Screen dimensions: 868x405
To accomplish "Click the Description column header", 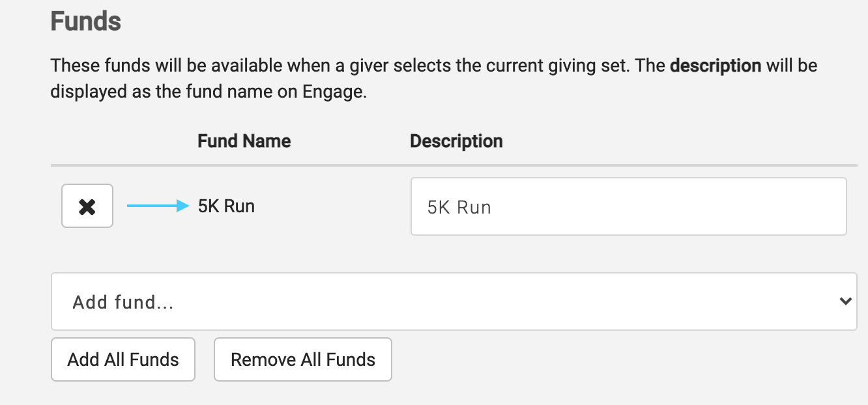I will [456, 141].
